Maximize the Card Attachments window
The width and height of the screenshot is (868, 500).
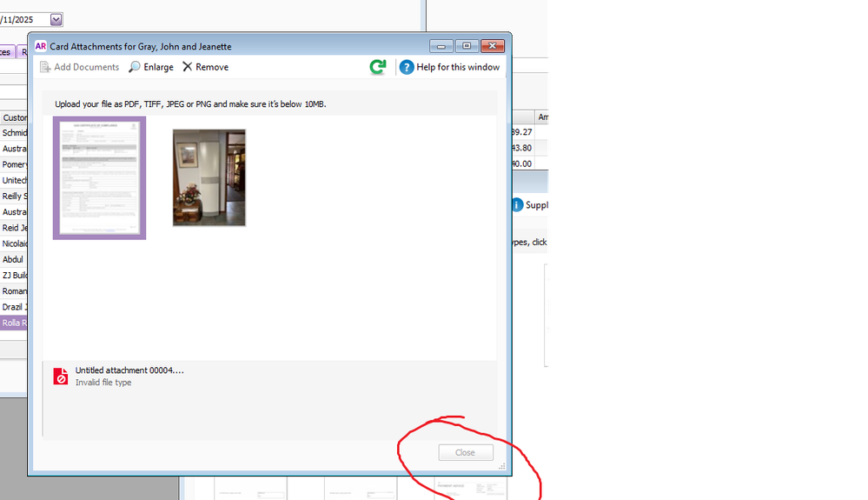[x=467, y=46]
